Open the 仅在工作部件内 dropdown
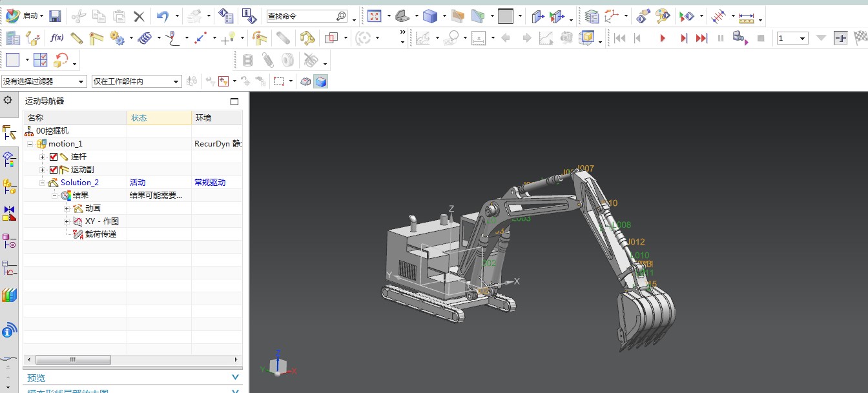 click(136, 81)
